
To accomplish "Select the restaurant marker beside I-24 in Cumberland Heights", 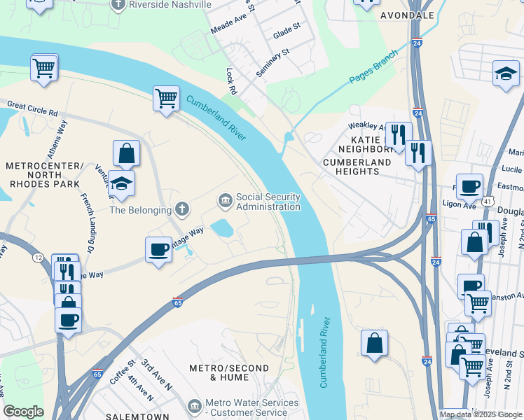I will point(418,153).
